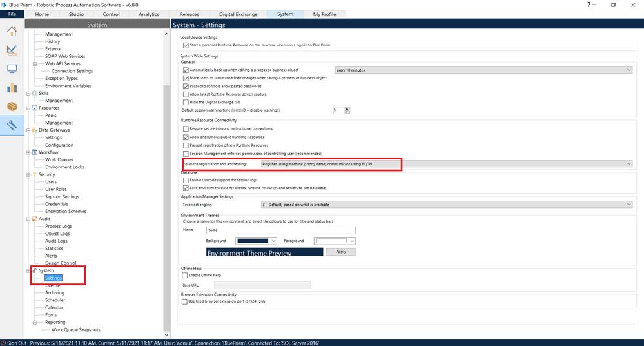
Task: Click the Audit node icon
Action: click(35, 219)
